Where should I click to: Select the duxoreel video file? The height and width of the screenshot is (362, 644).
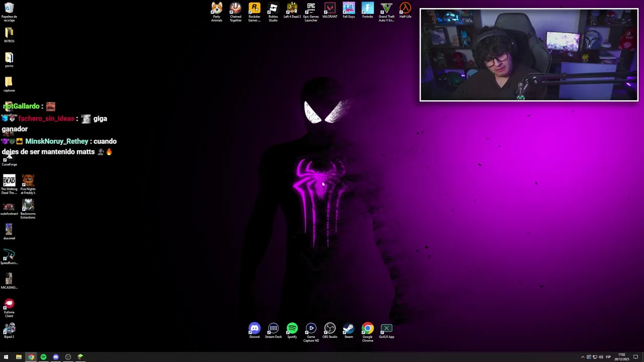pos(9,232)
